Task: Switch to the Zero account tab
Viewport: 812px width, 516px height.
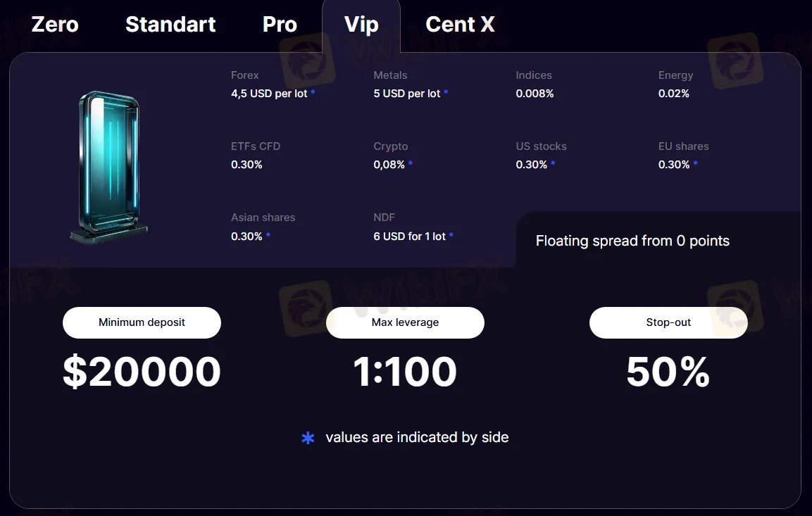Action: 55,25
